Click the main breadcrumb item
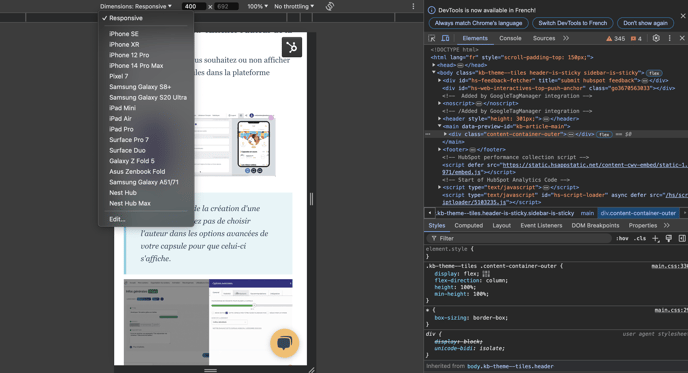The height and width of the screenshot is (373, 688). [587, 213]
